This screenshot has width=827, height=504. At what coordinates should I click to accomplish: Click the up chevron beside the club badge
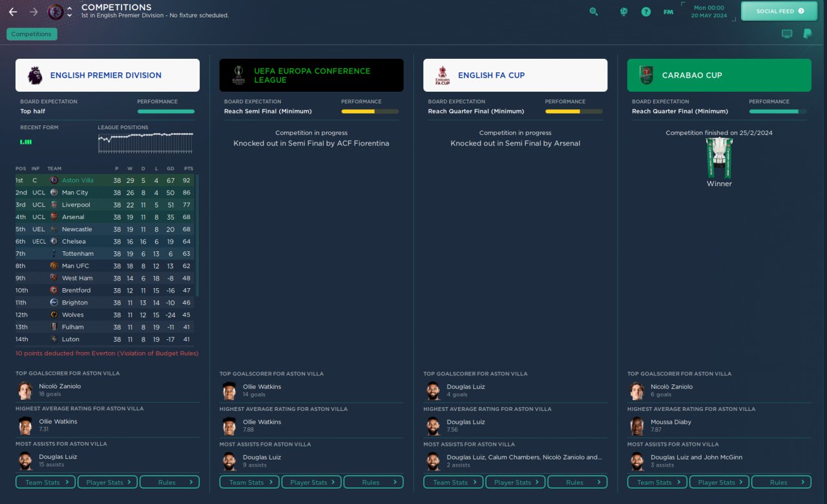(x=70, y=8)
